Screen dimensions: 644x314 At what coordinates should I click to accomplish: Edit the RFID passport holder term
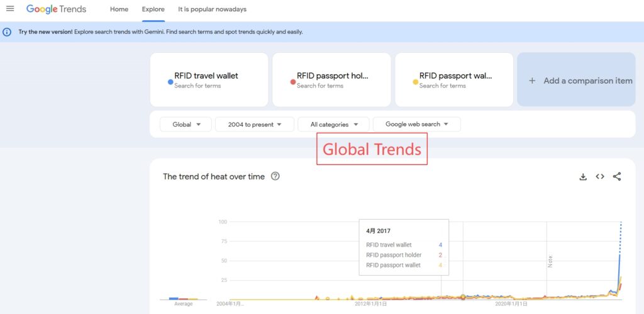[x=332, y=76]
